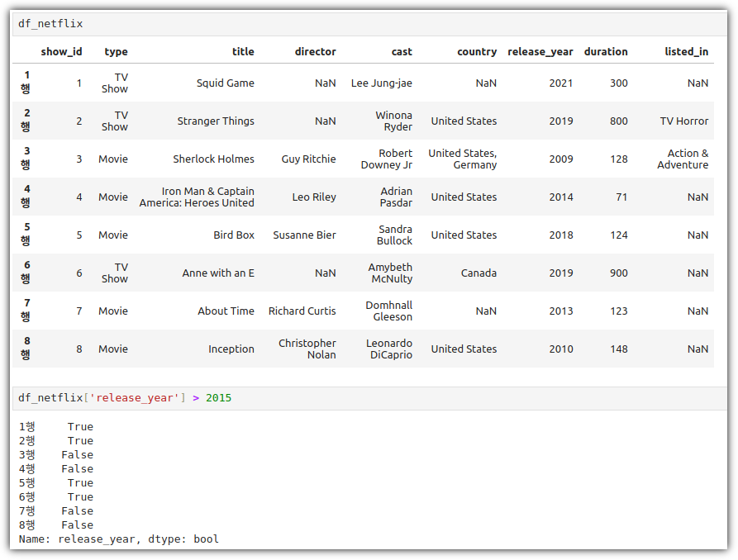Image resolution: width=738 pixels, height=560 pixels.
Task: Click the TV Horror listed_in cell
Action: 684,121
